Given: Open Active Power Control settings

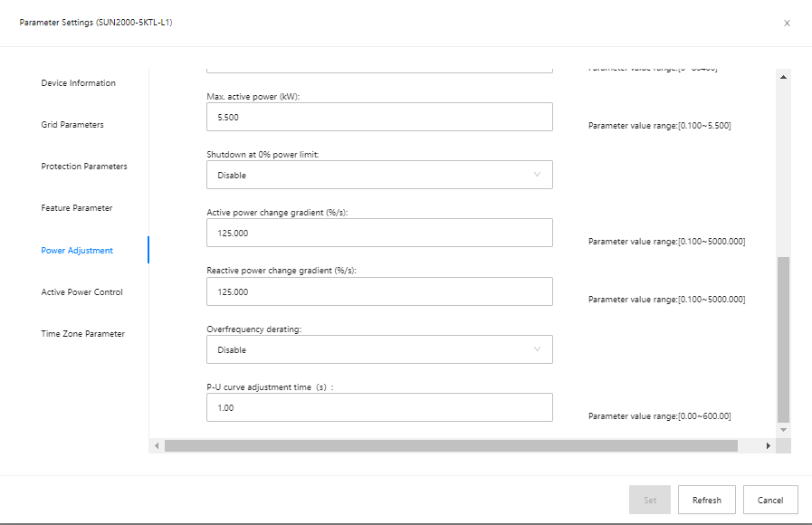Looking at the screenshot, I should click(81, 292).
